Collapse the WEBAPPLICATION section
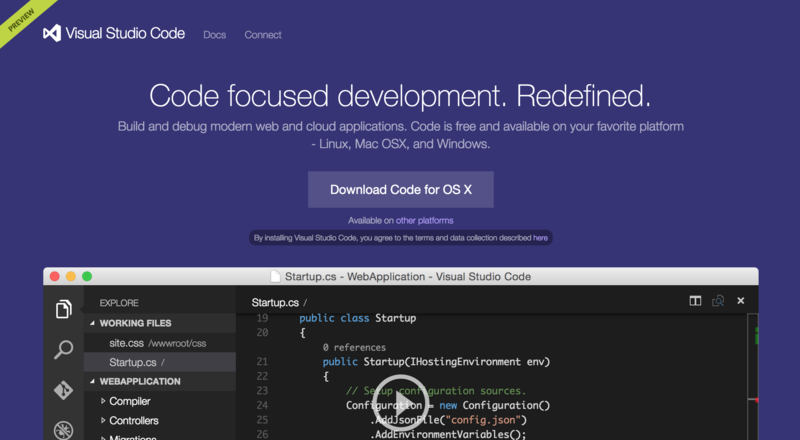The width and height of the screenshot is (800, 440). 92,381
